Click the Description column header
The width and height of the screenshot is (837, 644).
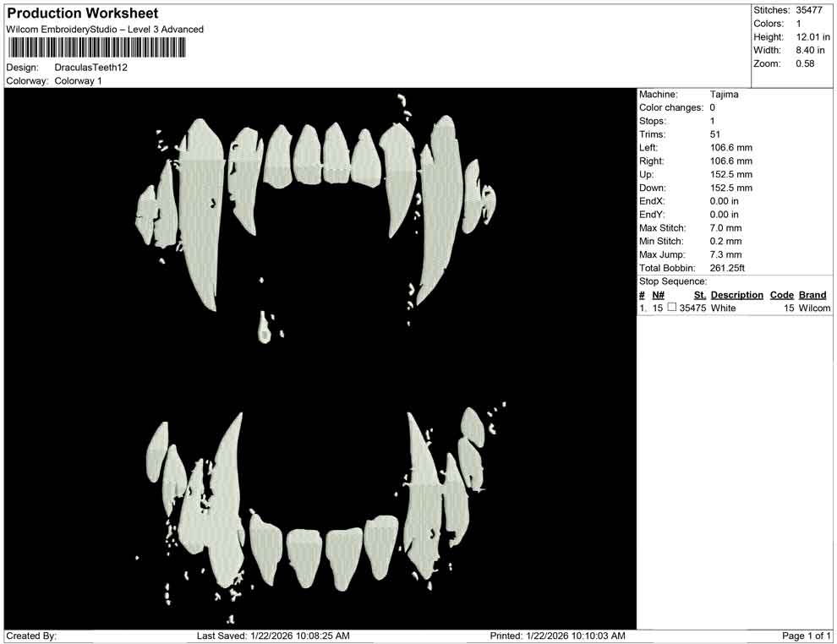pyautogui.click(x=736, y=294)
